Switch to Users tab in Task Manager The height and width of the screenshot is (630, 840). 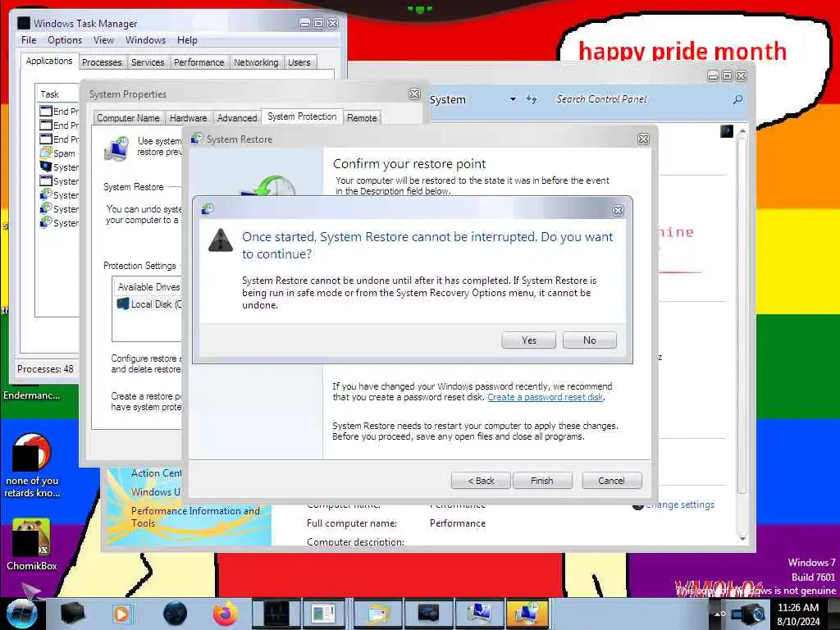299,62
